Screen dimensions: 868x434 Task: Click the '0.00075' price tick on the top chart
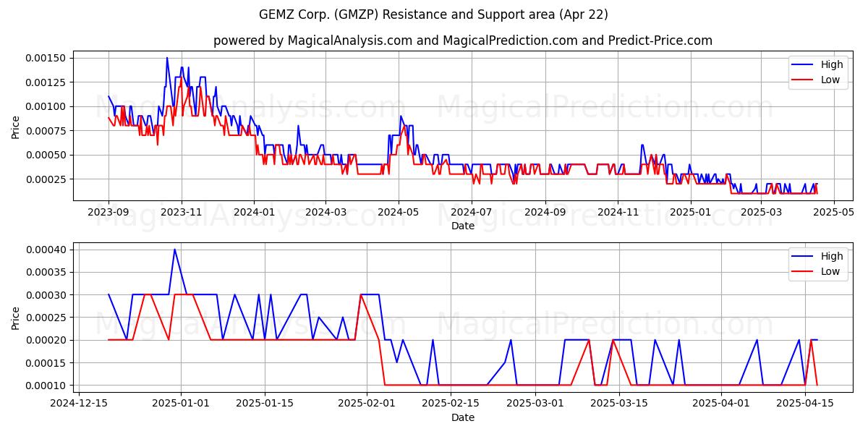(46, 131)
